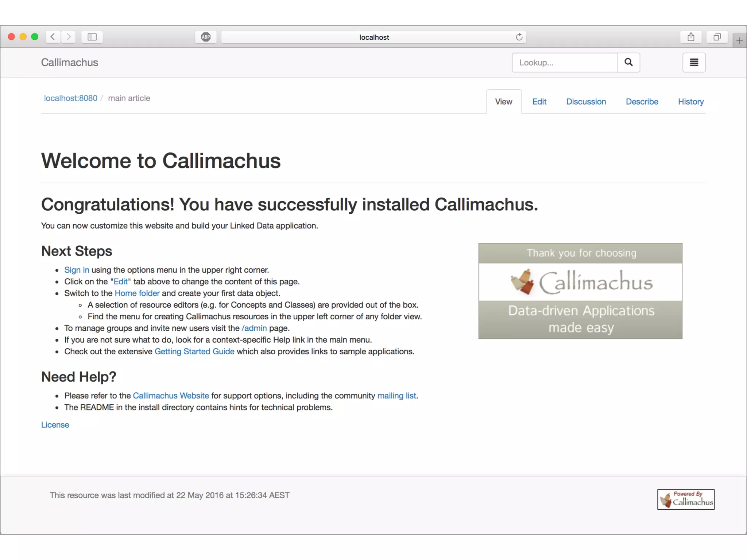Open a new tab with plus button

[x=739, y=40]
